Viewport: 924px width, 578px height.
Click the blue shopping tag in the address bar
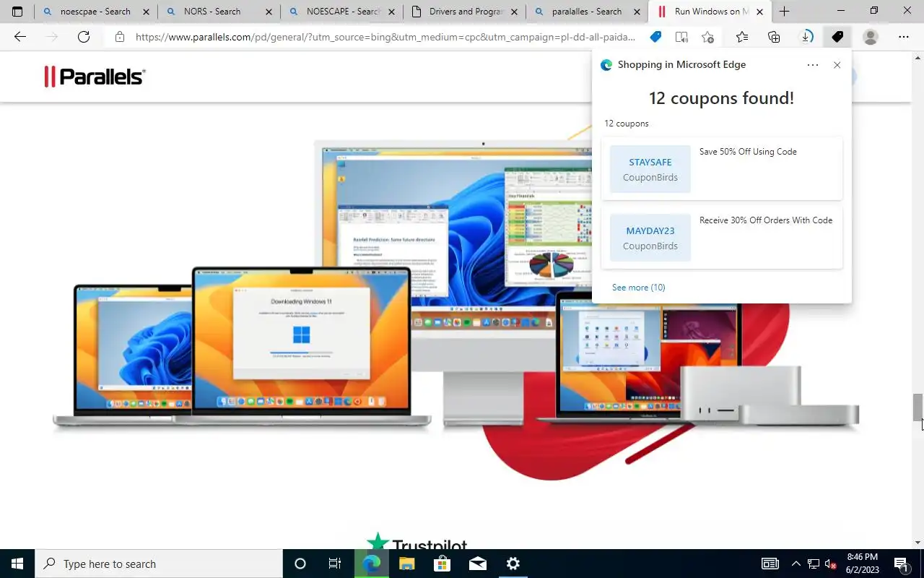[x=655, y=37]
